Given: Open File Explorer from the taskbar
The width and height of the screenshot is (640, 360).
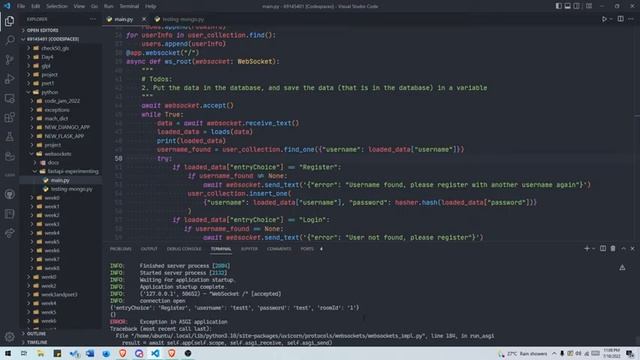Looking at the screenshot, I should coord(40,353).
